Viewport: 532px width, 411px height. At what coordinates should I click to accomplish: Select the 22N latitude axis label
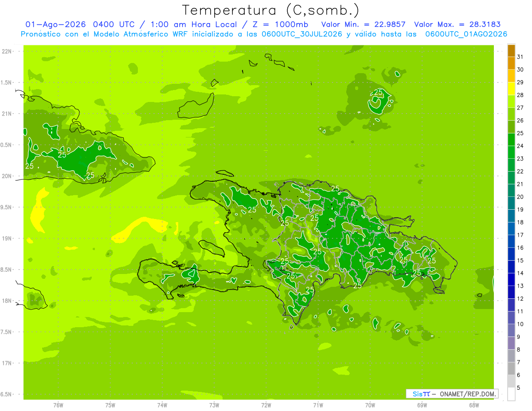tap(7, 51)
